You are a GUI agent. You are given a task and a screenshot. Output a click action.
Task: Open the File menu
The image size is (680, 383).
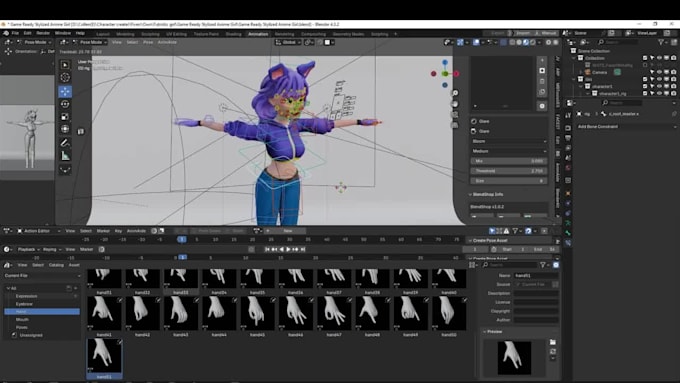point(16,33)
